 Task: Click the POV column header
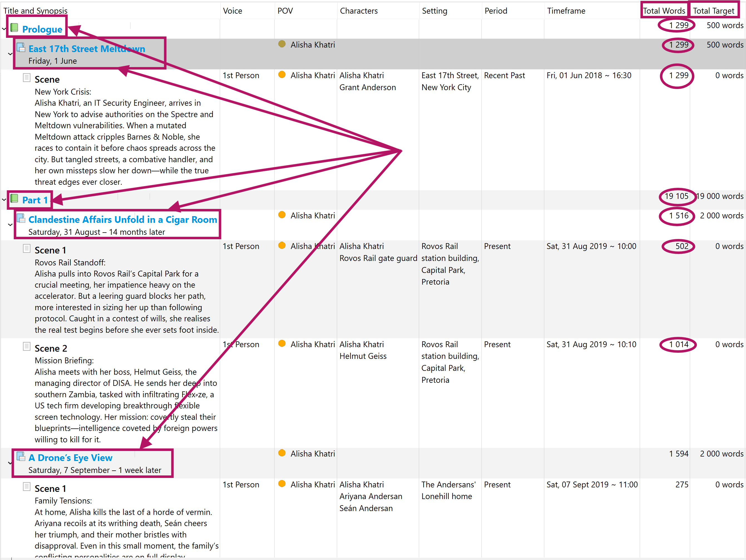[285, 11]
